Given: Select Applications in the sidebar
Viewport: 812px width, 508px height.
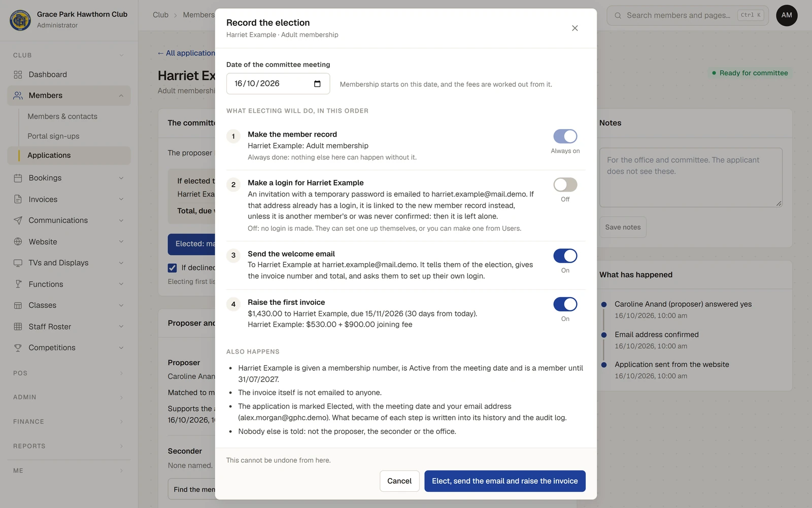Looking at the screenshot, I should click(69, 155).
